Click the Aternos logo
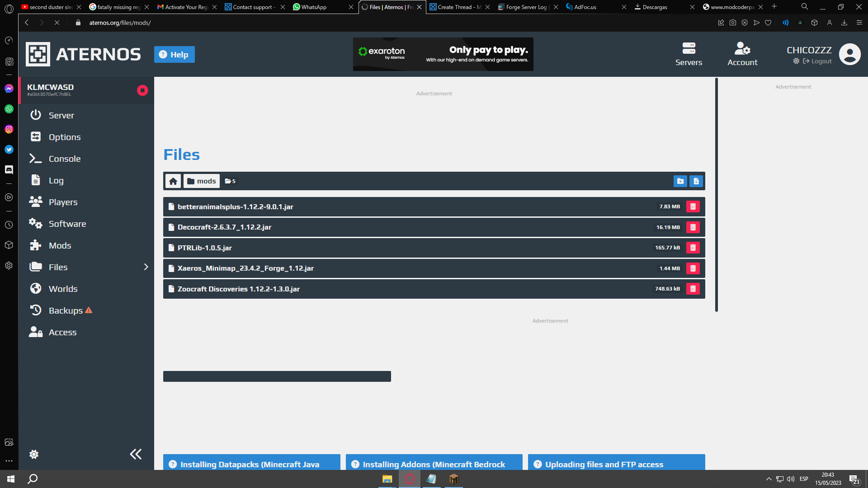 click(83, 54)
